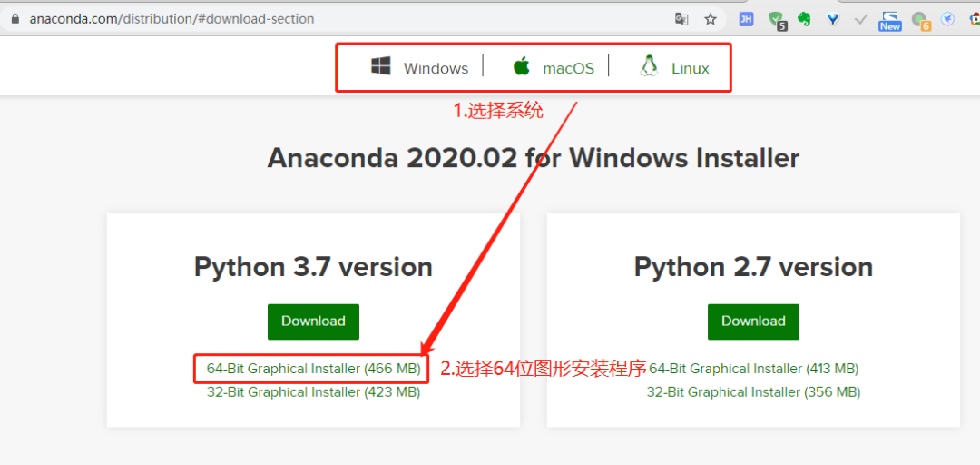
Task: Open 32-Bit Graphical Installer (356 MB) link
Action: (754, 392)
